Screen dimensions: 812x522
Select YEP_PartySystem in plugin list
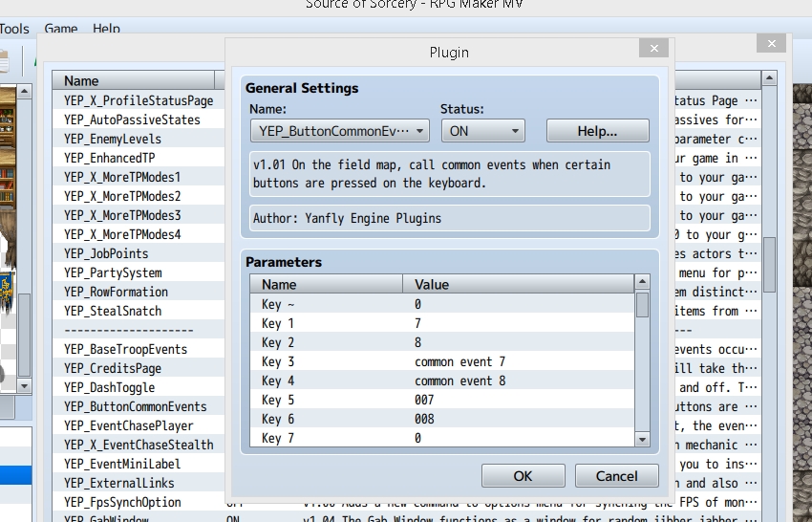pos(114,272)
